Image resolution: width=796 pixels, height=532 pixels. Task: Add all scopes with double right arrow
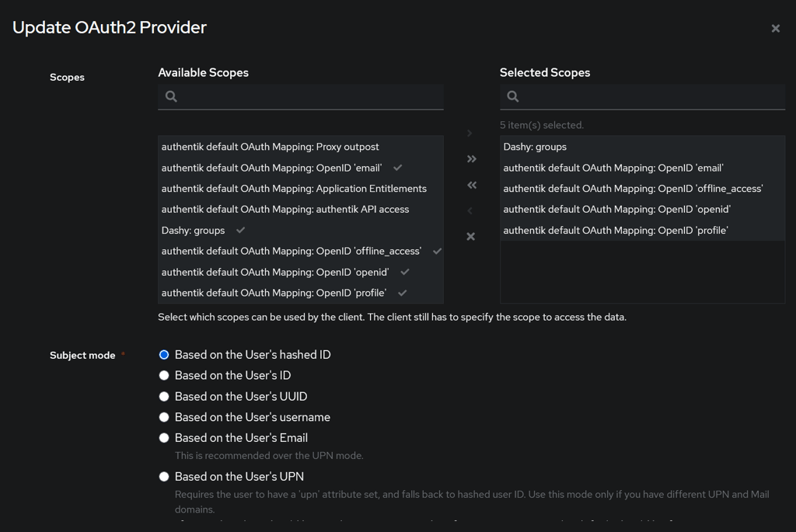tap(471, 159)
